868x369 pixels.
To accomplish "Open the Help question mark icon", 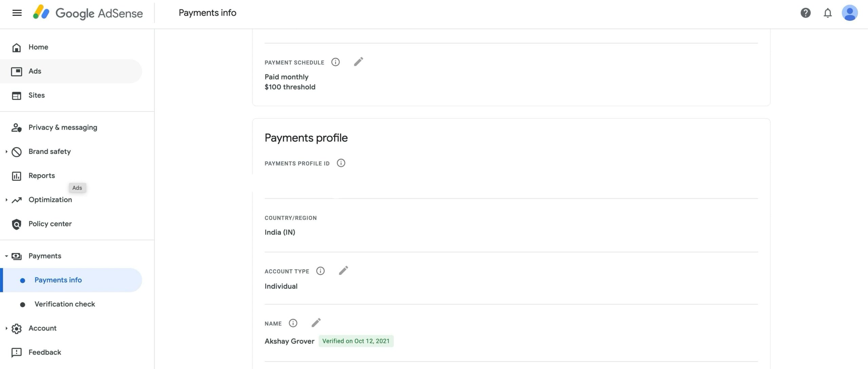I will 806,13.
